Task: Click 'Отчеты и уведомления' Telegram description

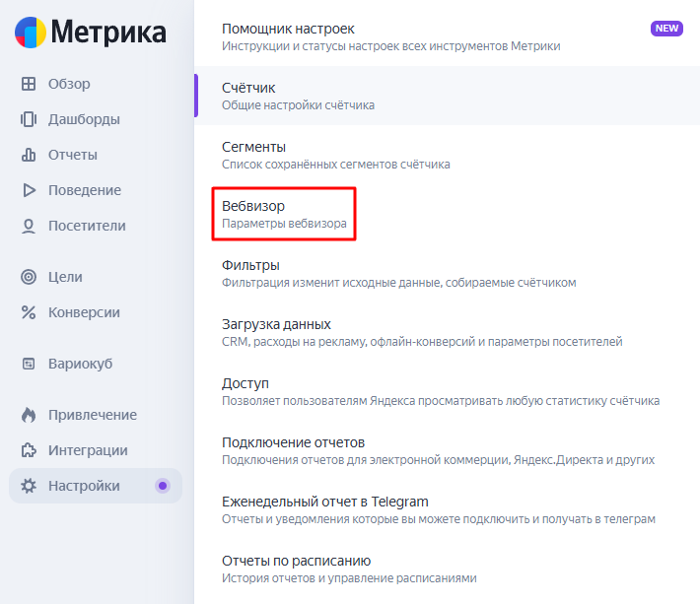Action: click(439, 519)
